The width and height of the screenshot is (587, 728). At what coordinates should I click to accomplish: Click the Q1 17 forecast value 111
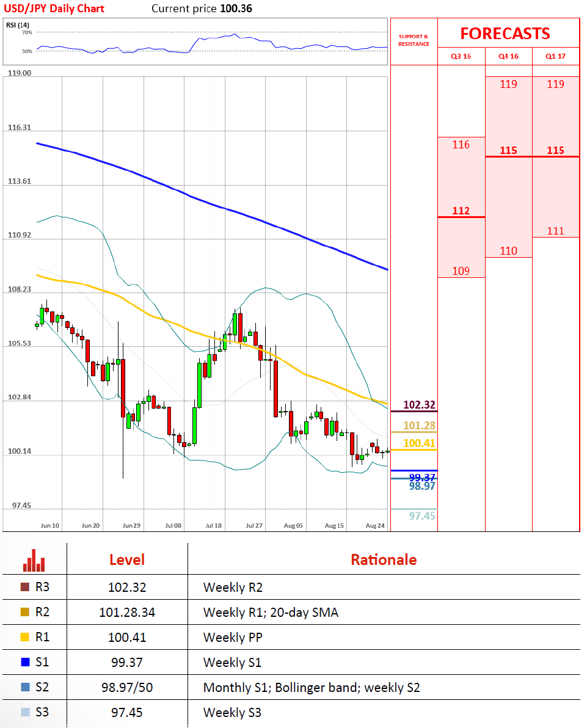point(555,231)
